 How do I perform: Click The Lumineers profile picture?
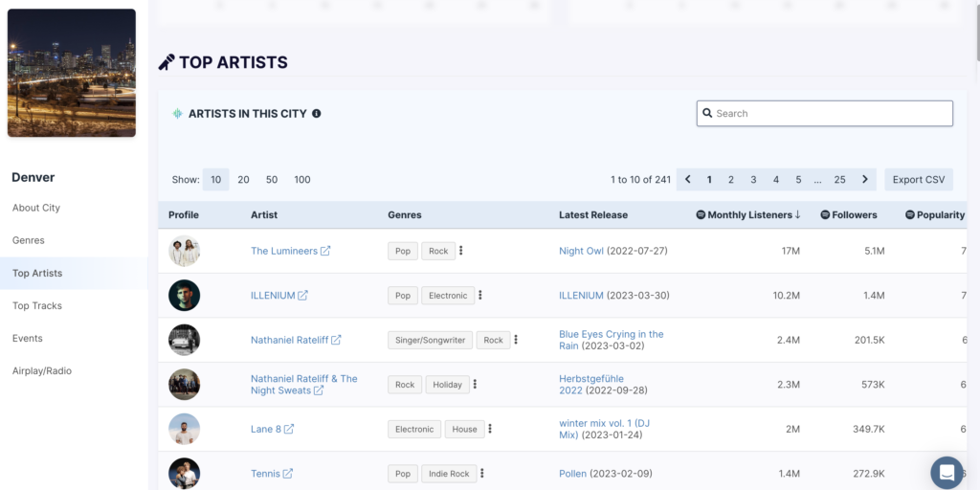tap(185, 251)
